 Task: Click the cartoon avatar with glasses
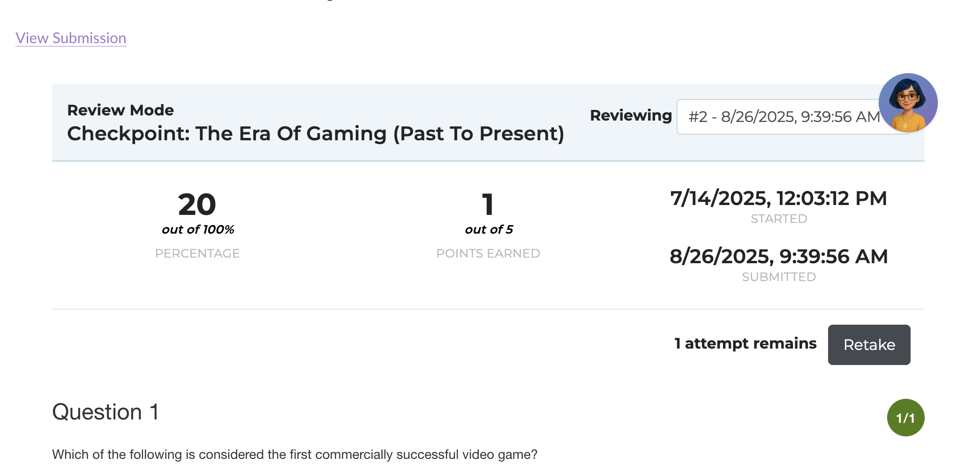[908, 103]
